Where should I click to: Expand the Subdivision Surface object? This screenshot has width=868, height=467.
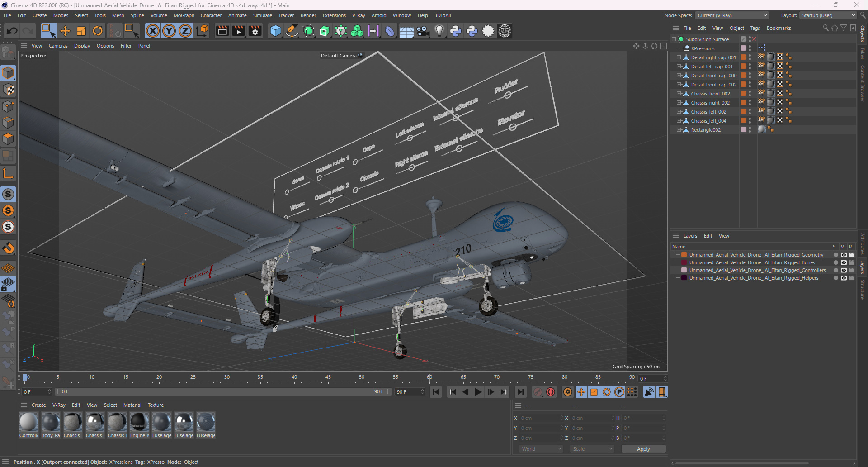pos(674,39)
